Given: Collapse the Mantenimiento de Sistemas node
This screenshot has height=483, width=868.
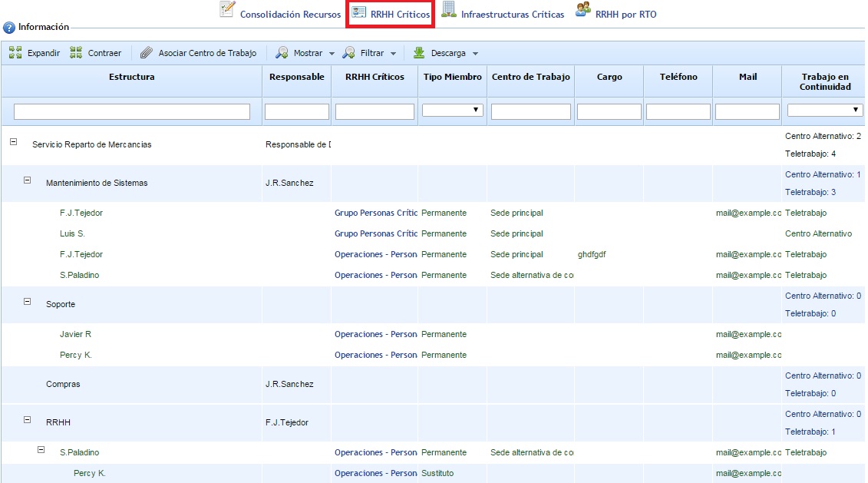Looking at the screenshot, I should coord(28,180).
